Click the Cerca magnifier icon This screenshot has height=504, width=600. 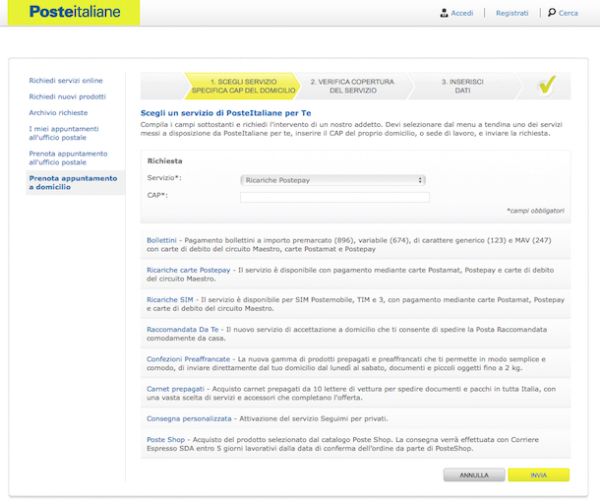[552, 13]
